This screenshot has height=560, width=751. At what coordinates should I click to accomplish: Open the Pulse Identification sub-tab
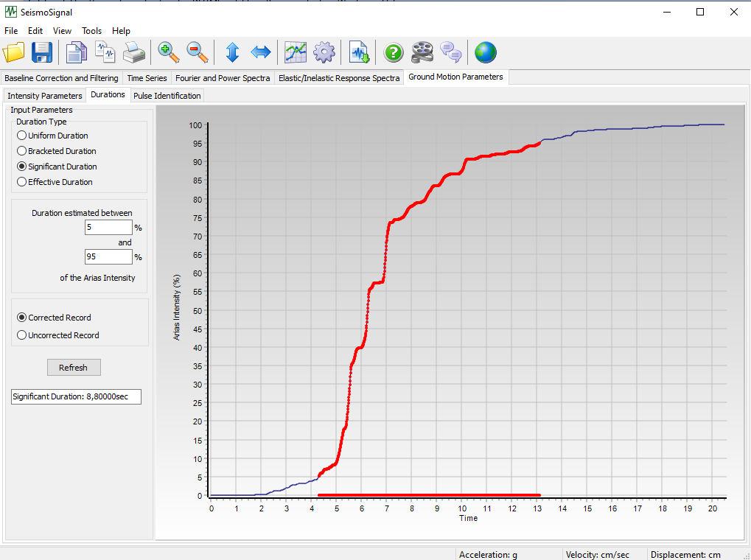pos(167,96)
